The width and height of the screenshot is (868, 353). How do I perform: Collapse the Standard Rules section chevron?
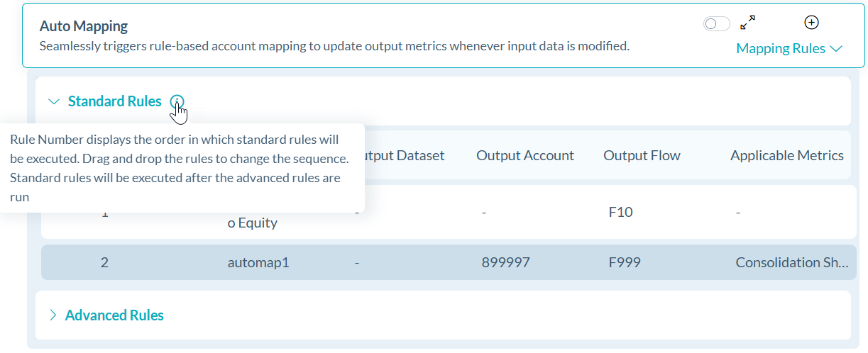[54, 101]
